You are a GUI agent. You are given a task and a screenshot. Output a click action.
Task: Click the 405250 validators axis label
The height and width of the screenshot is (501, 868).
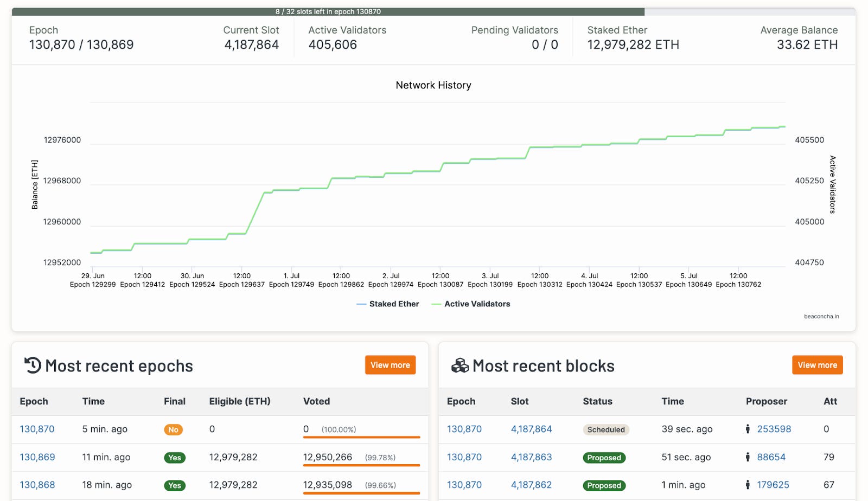(809, 181)
